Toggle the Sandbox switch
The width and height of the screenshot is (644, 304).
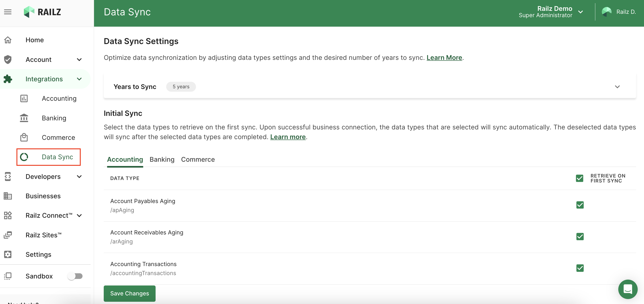75,276
